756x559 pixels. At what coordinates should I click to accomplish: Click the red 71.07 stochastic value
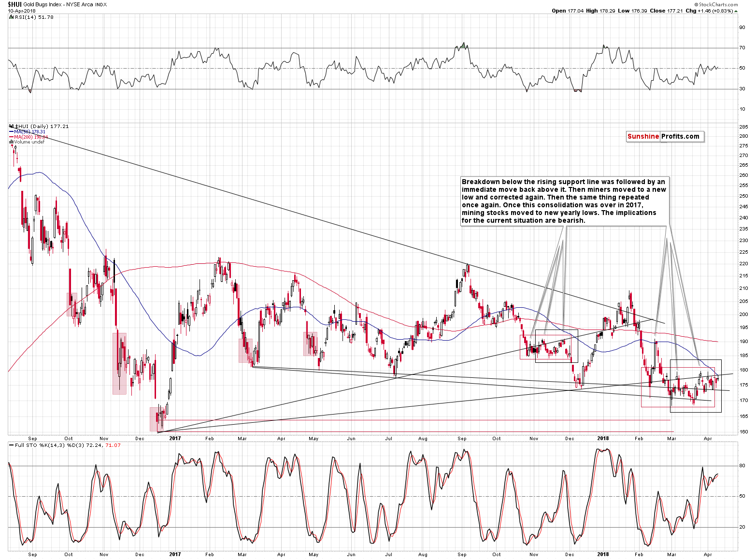(x=113, y=445)
